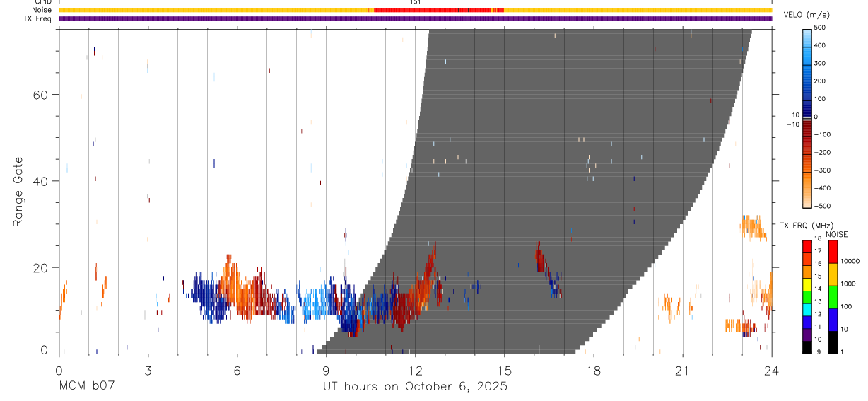
Task: Click the purple TX Freq strip at top
Action: [415, 18]
